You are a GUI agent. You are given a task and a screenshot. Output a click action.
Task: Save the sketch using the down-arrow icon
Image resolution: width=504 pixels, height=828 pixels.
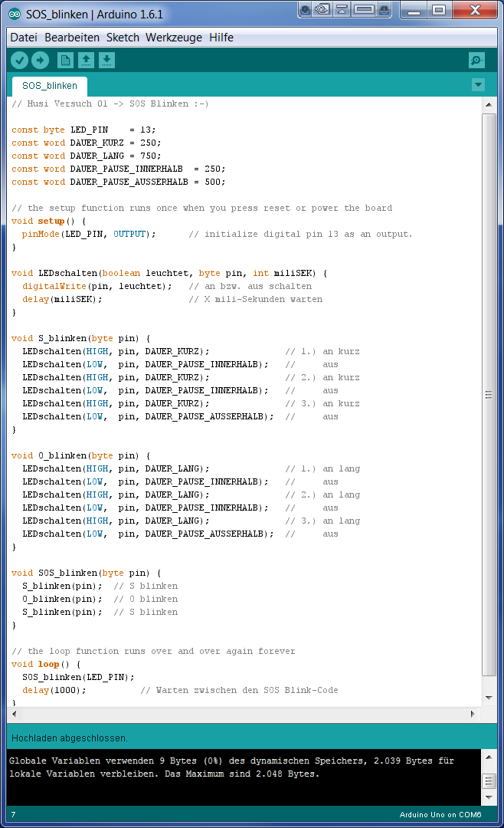[x=107, y=60]
